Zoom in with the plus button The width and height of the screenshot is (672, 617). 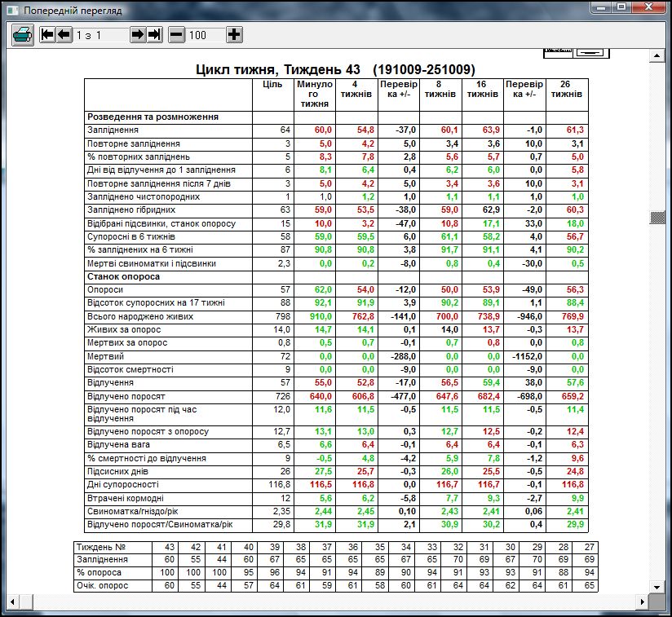click(x=234, y=35)
